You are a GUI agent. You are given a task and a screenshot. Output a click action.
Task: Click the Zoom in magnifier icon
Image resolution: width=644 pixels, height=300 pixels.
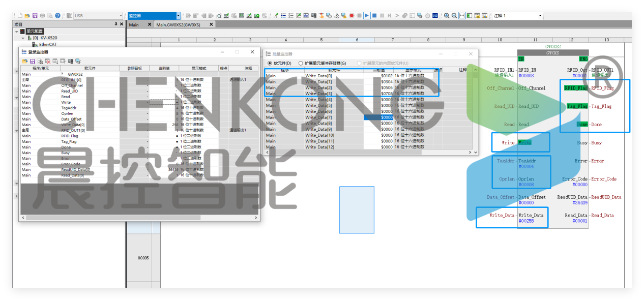click(x=447, y=16)
